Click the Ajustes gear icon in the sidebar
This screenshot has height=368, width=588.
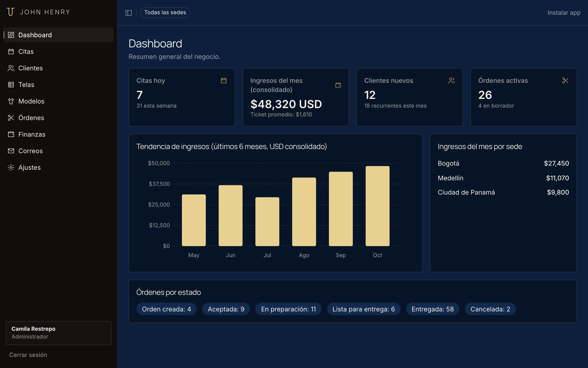point(11,167)
